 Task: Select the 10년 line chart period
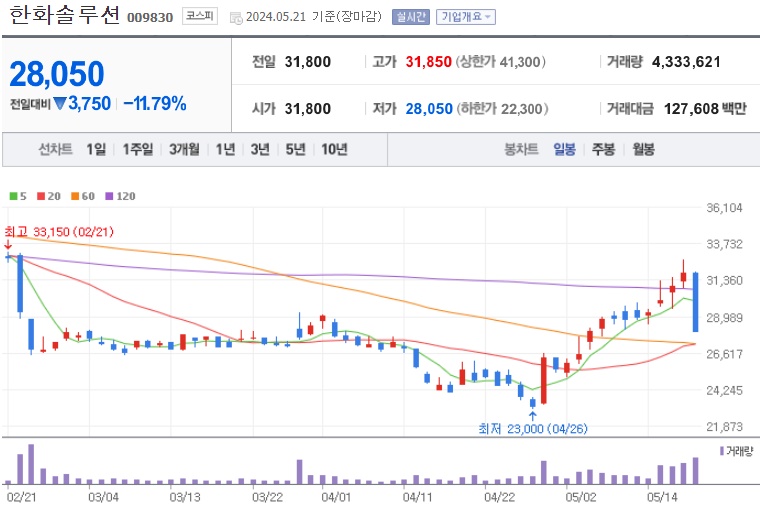click(x=334, y=149)
